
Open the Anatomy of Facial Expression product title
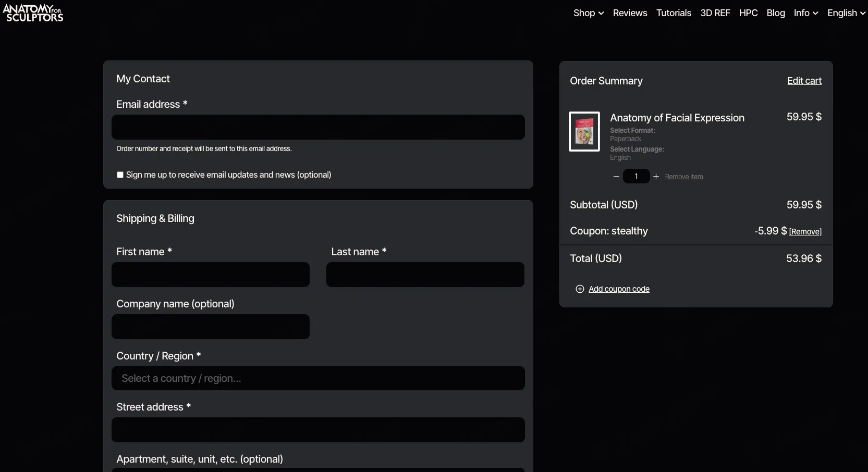[x=677, y=118]
